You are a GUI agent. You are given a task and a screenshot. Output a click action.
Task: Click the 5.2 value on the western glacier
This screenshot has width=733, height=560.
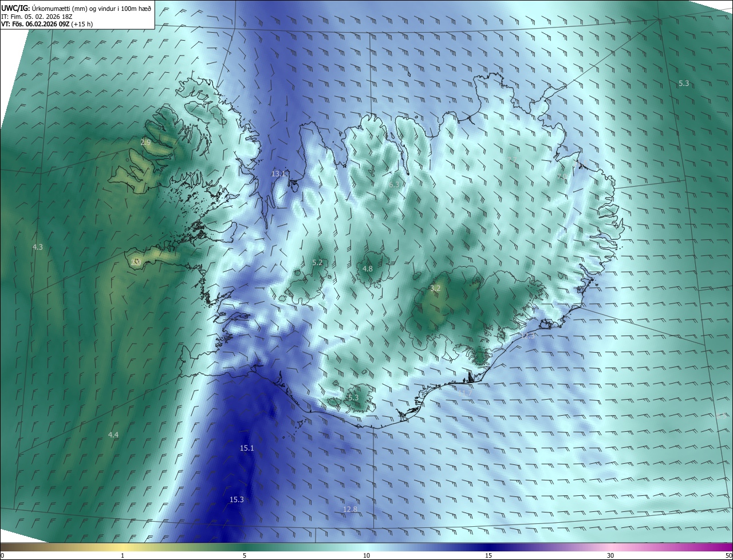coord(317,263)
